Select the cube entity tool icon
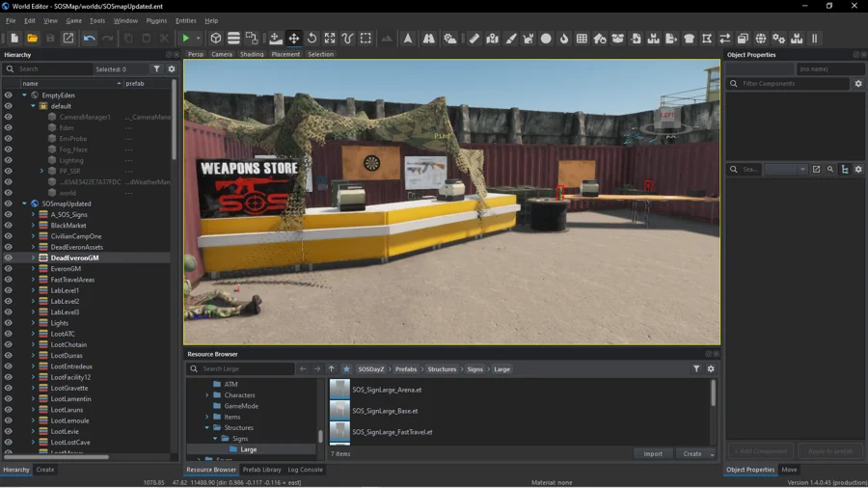This screenshot has height=488, width=868. (216, 39)
